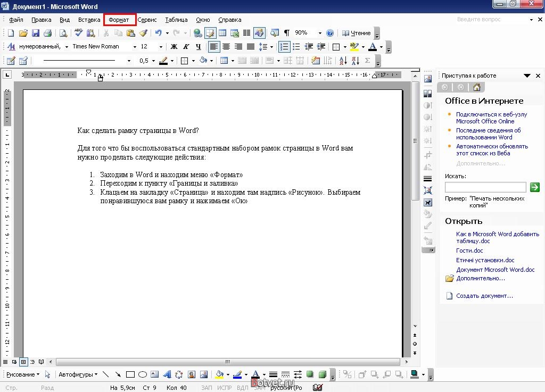Open line weight 0,5 dropdown
Image resolution: width=545 pixels, height=392 pixels.
coord(153,61)
